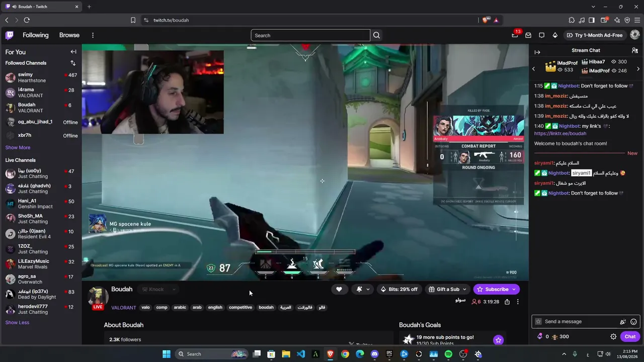The image size is (644, 362).
Task: Click the Channel Points balance icon
Action: tap(555, 337)
